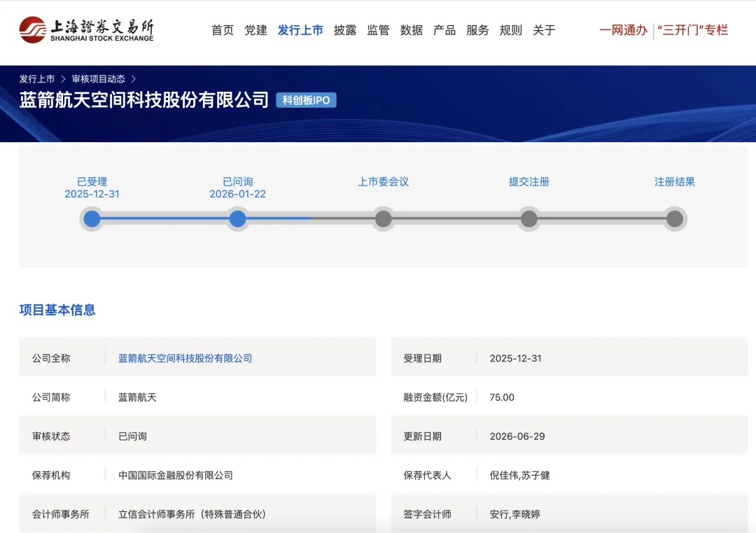The width and height of the screenshot is (756, 533).
Task: Click the 会计师事务所 field label
Action: [61, 514]
